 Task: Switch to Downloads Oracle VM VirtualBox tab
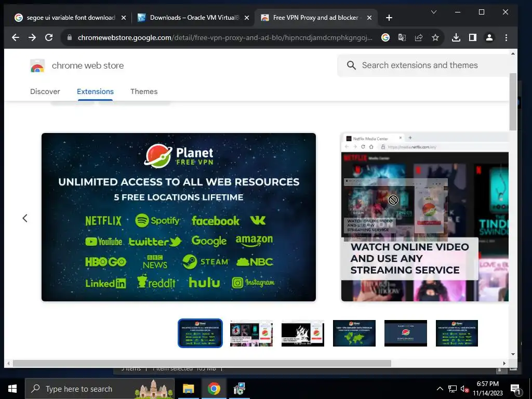(193, 18)
